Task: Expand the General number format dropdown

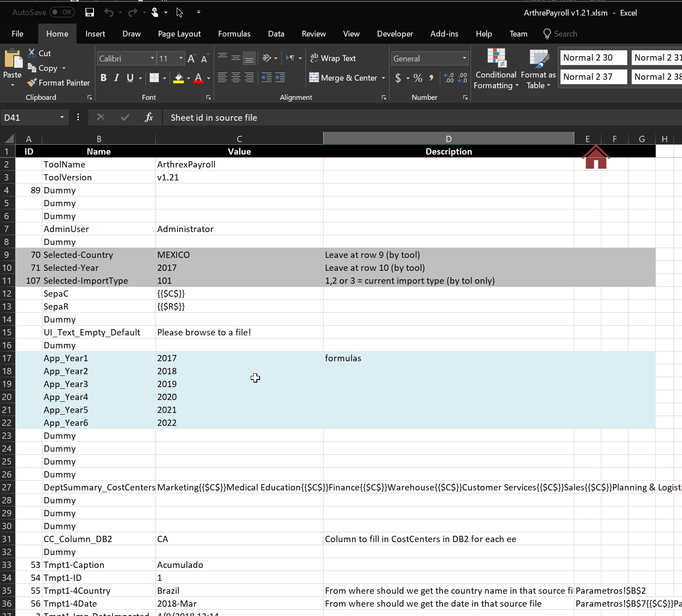Action: tap(464, 58)
